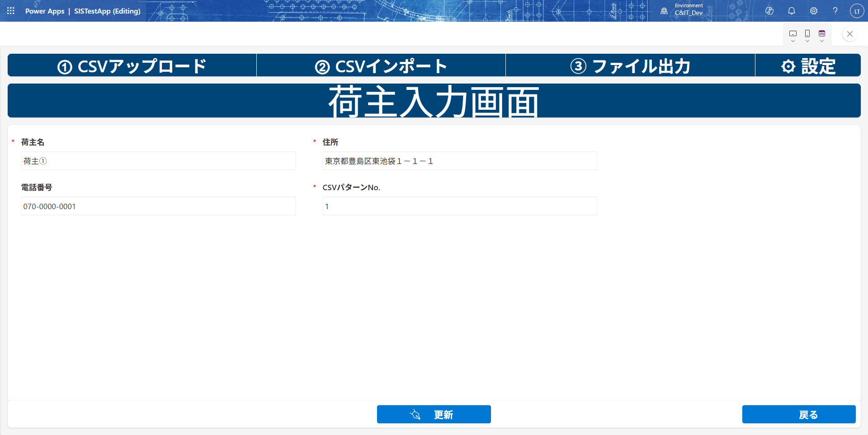Click the 電話番号 input field
The image size is (868, 435).
coord(158,206)
